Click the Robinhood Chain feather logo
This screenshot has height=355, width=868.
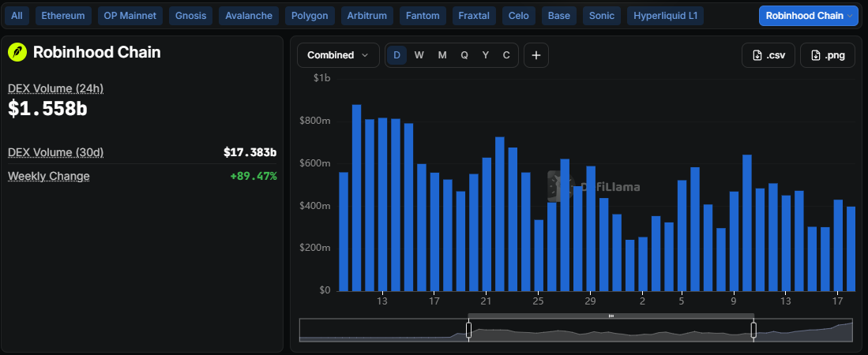click(x=17, y=53)
